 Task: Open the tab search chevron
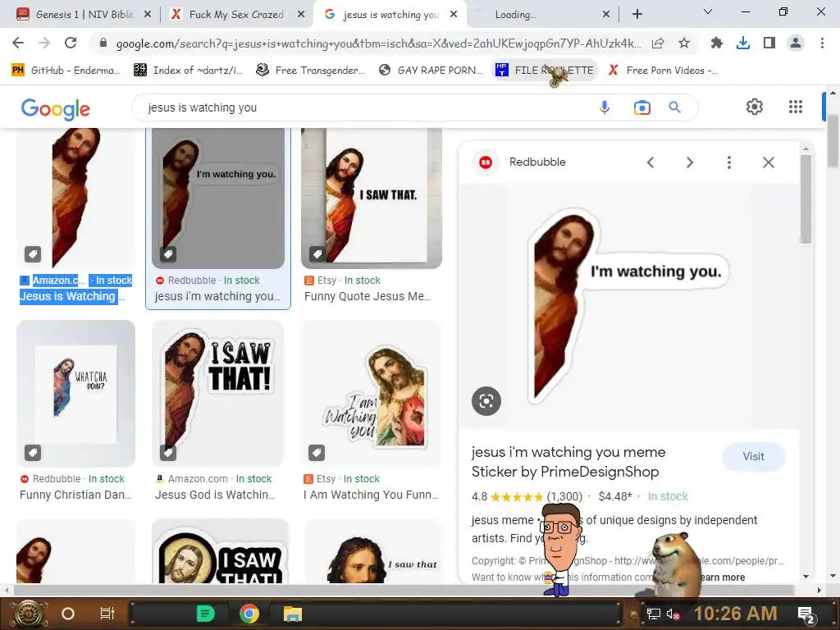(x=707, y=11)
